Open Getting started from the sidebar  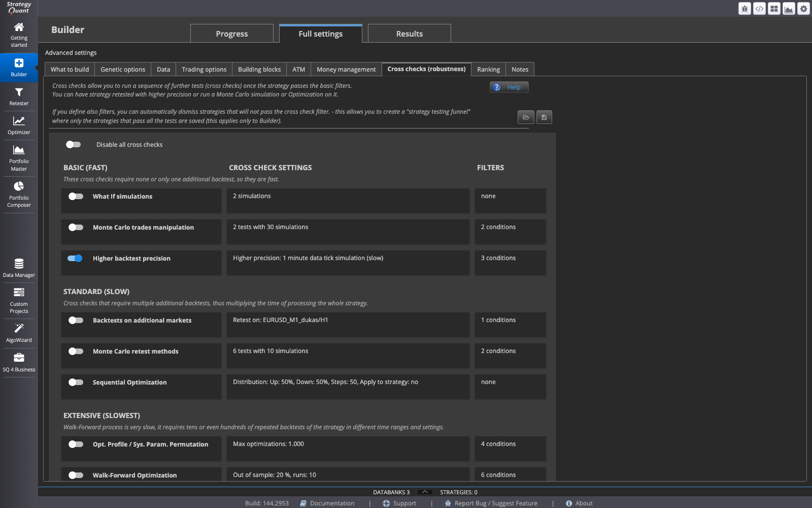[19, 35]
